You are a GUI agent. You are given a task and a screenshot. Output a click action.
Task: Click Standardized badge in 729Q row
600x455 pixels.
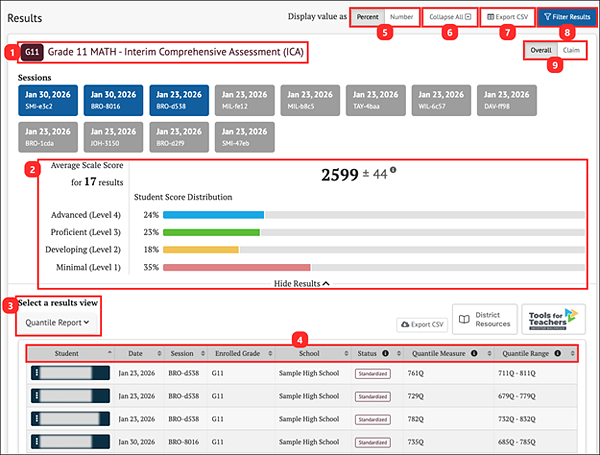373,396
